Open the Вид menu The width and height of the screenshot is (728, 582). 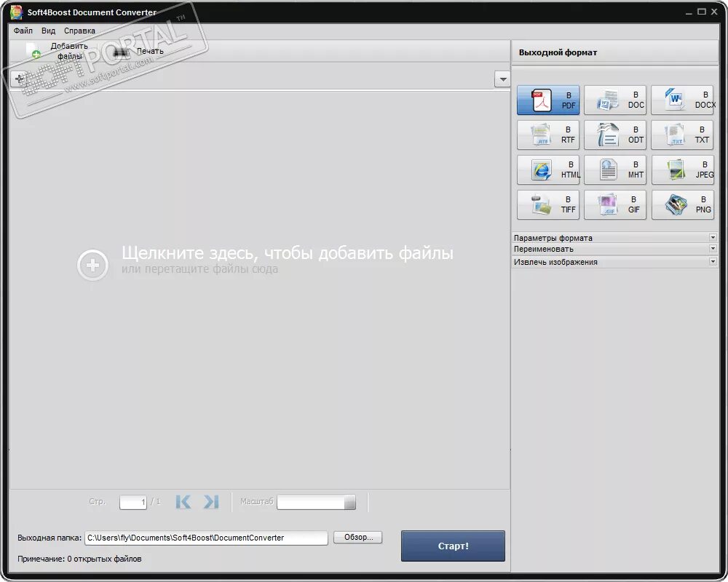click(x=48, y=31)
